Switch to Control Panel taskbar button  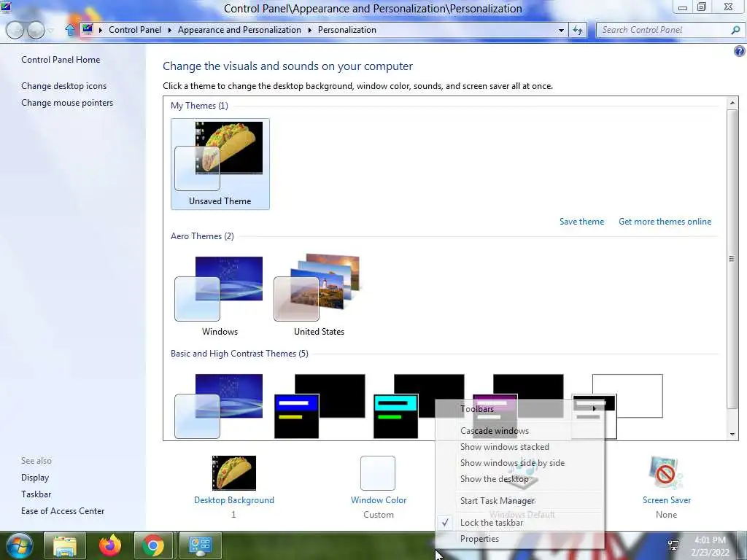click(x=200, y=545)
